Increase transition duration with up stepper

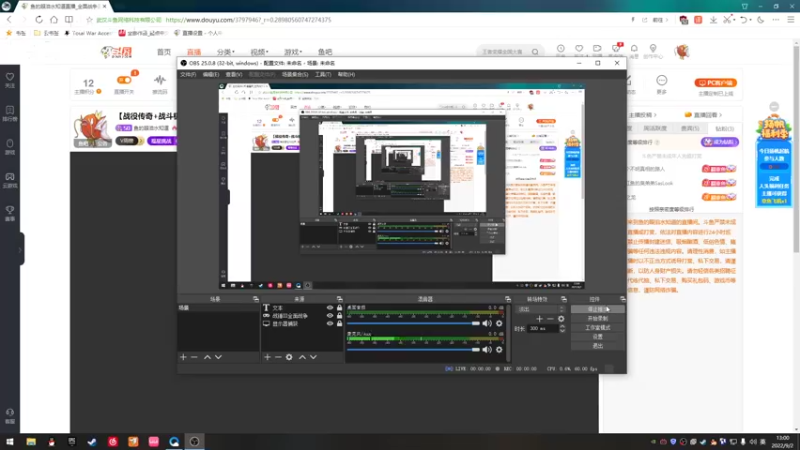pos(562,327)
